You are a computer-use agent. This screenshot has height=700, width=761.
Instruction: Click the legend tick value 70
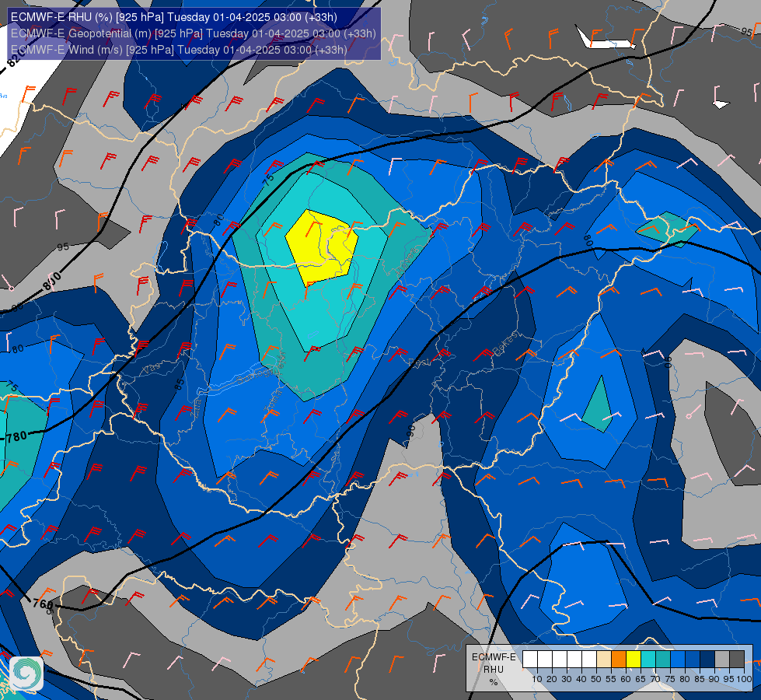[x=656, y=679]
